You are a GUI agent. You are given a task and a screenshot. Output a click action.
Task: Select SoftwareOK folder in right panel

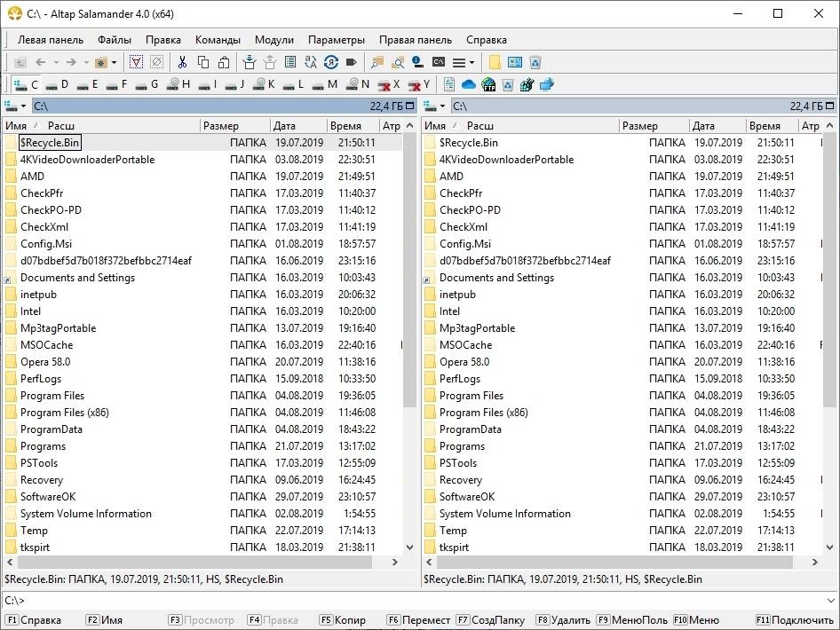tap(466, 497)
